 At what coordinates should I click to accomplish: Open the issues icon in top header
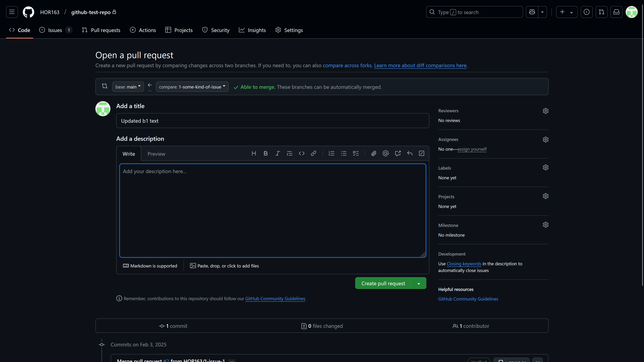pyautogui.click(x=586, y=12)
